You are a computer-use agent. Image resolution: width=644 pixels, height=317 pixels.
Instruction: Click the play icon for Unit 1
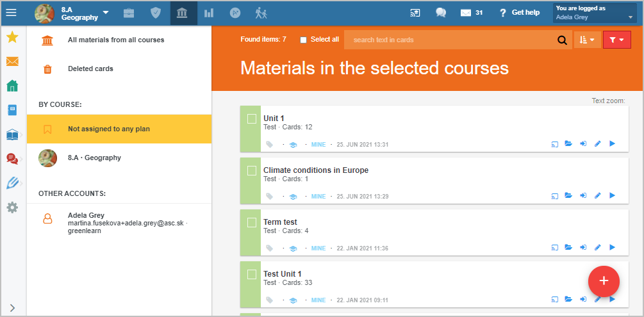tap(612, 143)
